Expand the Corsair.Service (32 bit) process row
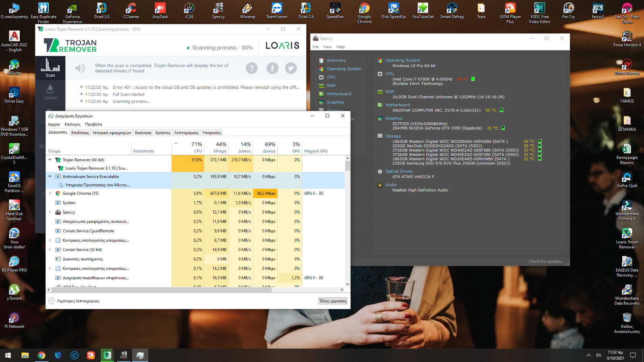Viewport: 644px width, 362px height. click(50, 250)
